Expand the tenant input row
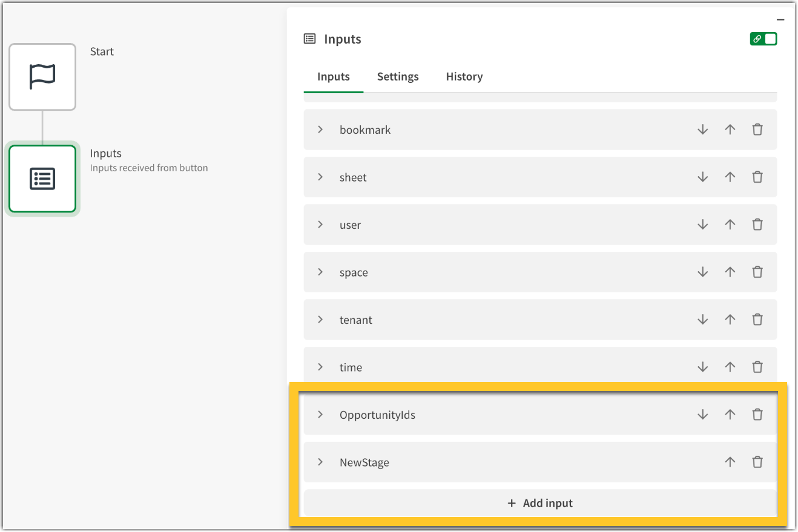Viewport: 798px width, 532px height. [x=320, y=320]
